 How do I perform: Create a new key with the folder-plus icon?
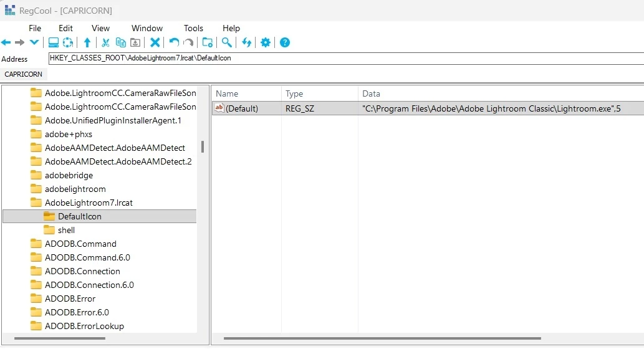tap(208, 42)
